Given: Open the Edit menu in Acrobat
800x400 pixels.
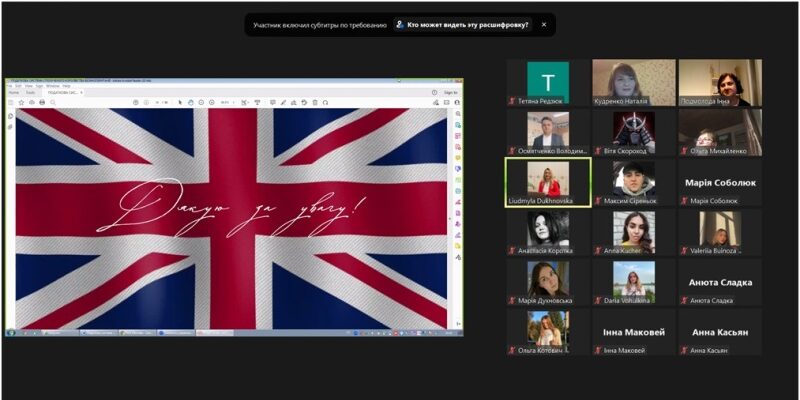Looking at the screenshot, I should click(18, 86).
